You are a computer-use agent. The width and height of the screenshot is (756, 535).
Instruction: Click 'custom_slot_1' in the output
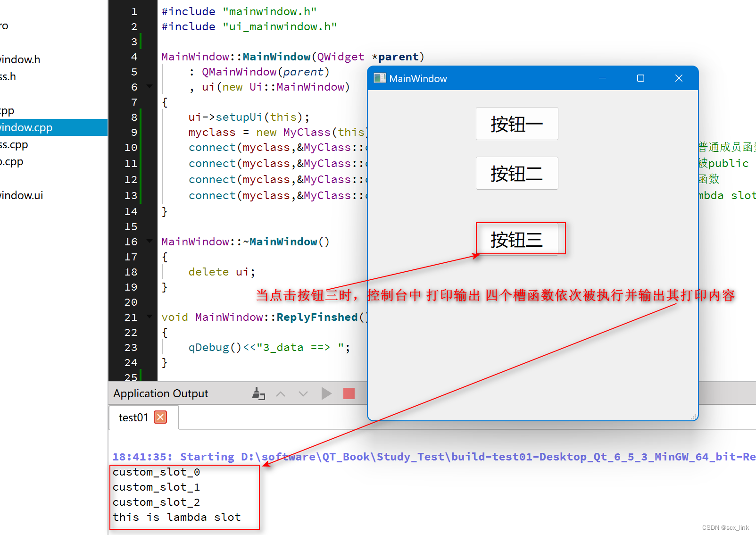click(156, 487)
